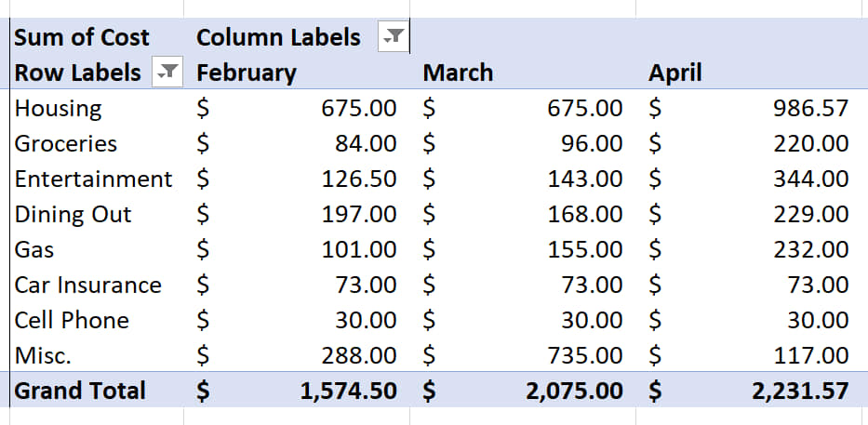Click the March column header
This screenshot has height=425, width=868.
coord(458,73)
